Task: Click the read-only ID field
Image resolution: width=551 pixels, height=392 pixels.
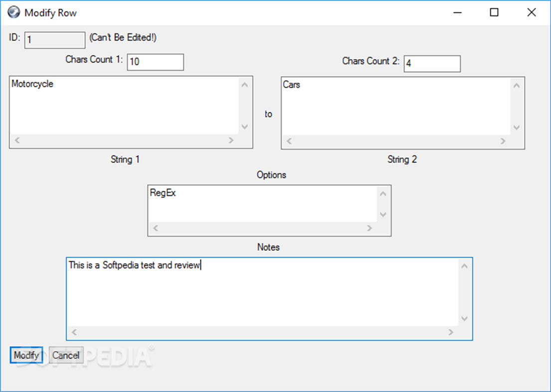Action: point(55,40)
